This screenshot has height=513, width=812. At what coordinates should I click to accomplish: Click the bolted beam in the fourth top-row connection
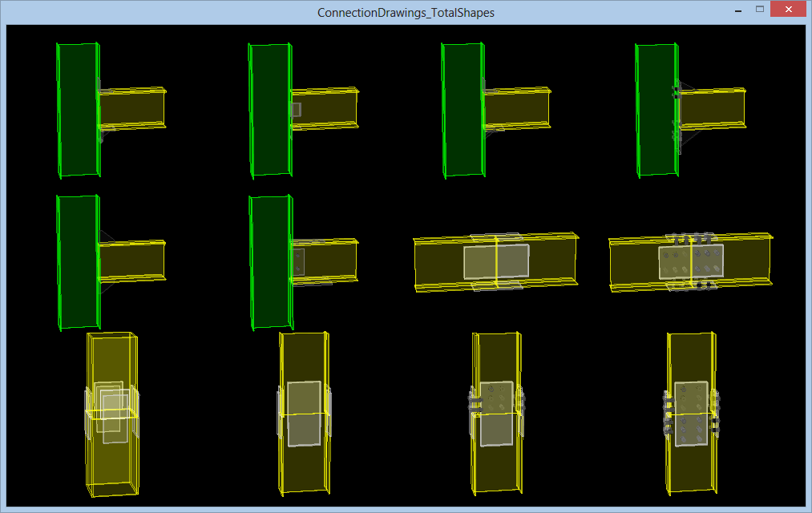click(712, 108)
